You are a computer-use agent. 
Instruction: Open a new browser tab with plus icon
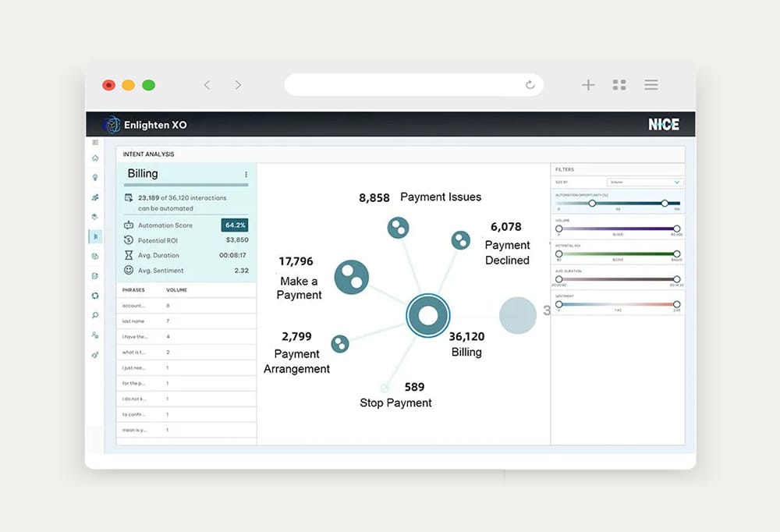(588, 85)
